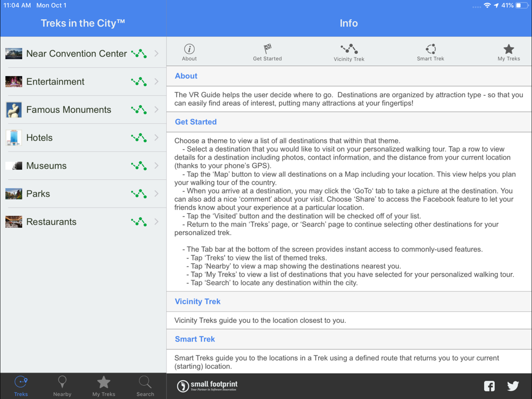Expand the Parks row chevron
The image size is (532, 399).
click(x=156, y=194)
